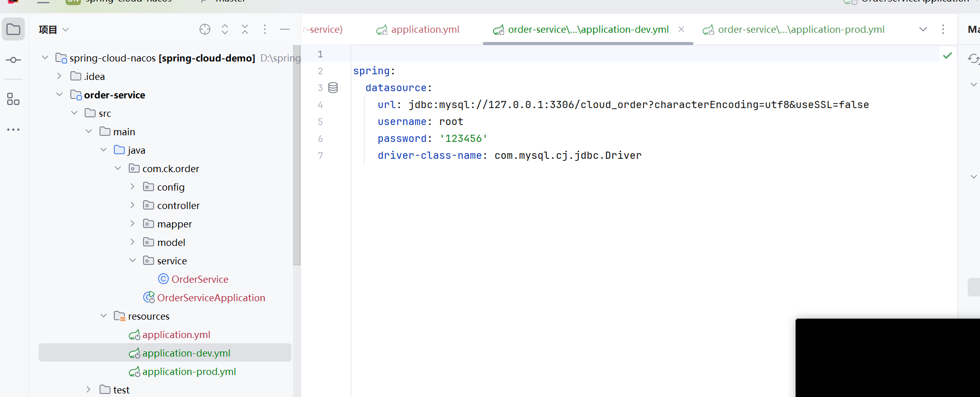Open project panel options menu
The image size is (980, 397).
point(265,29)
